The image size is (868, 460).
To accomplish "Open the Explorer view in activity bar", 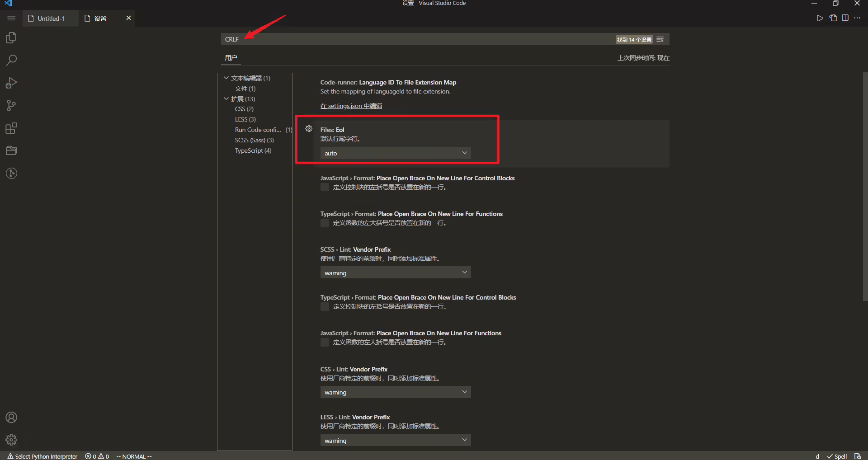I will pyautogui.click(x=11, y=38).
